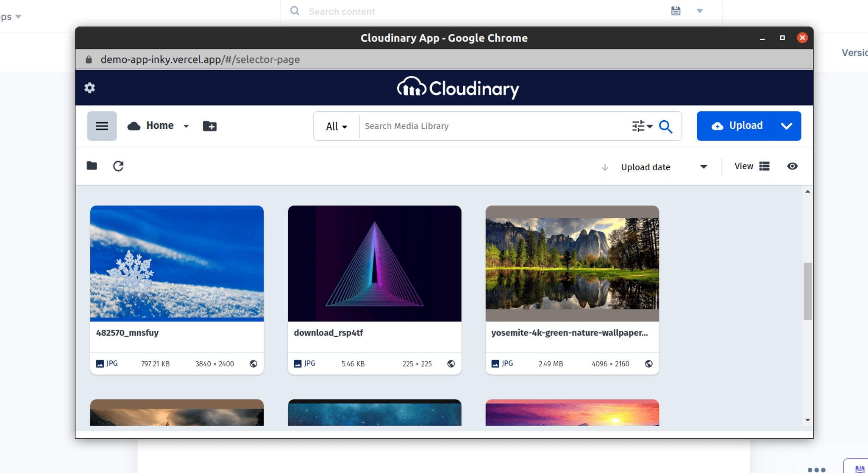This screenshot has height=473, width=868.
Task: Show folders using the folder icon
Action: tap(92, 166)
